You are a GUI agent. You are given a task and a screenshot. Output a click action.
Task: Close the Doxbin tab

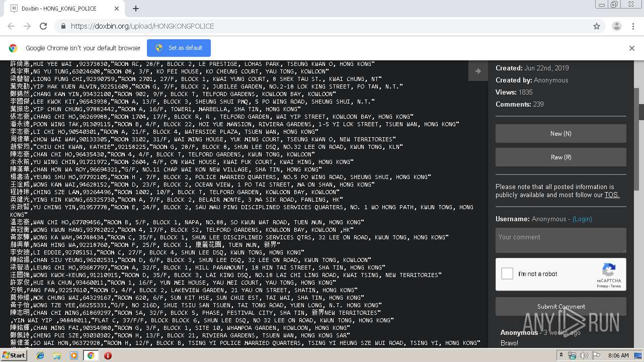117,9
